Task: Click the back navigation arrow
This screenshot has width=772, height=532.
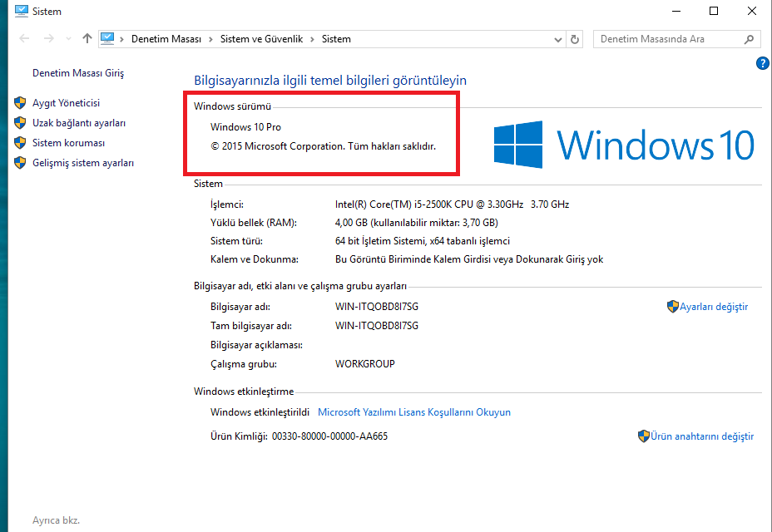Action: [23, 39]
